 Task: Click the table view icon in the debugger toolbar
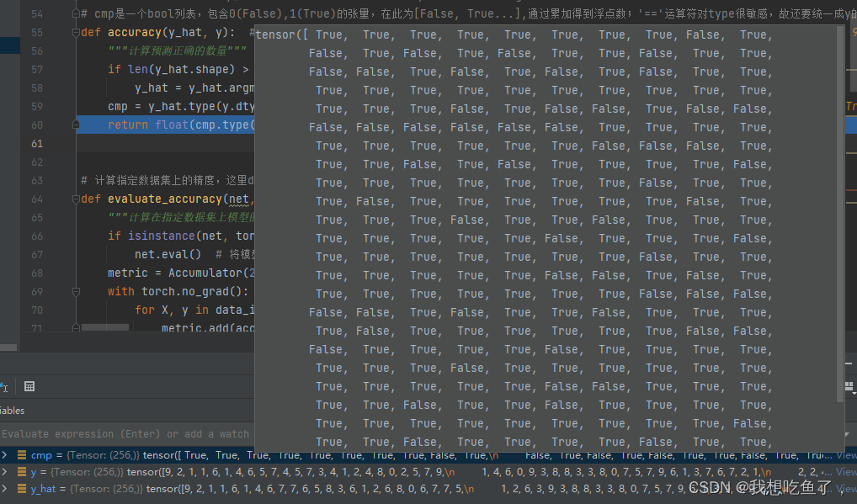29,385
